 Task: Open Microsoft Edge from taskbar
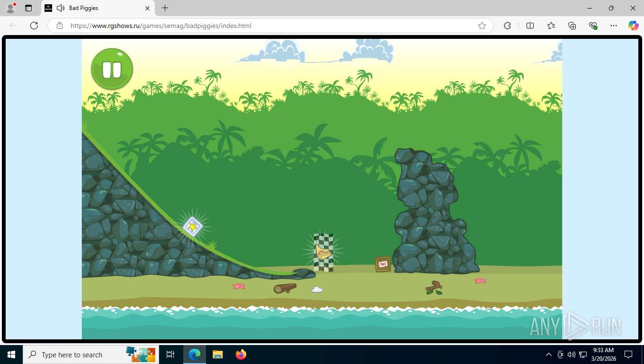point(195,355)
